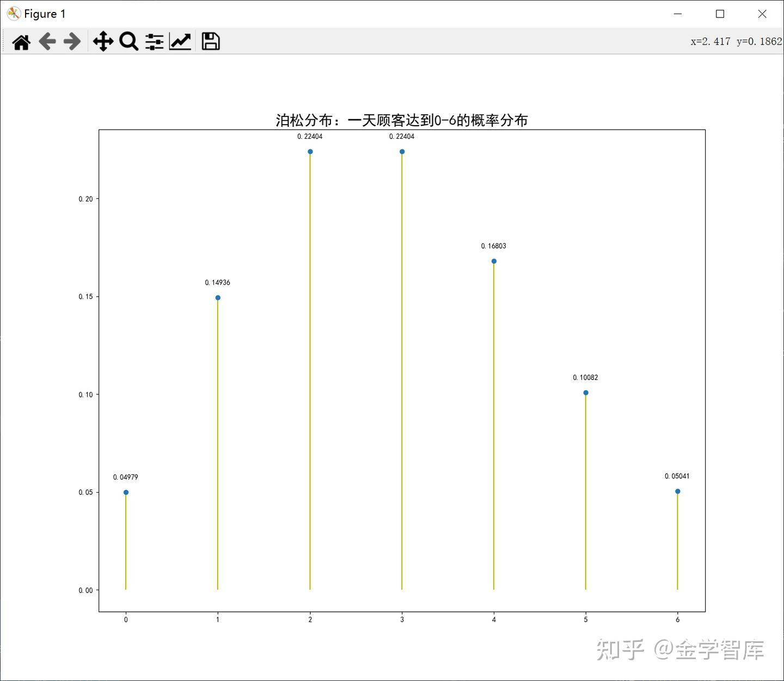Open the Configure subplots sliders icon

(x=155, y=41)
